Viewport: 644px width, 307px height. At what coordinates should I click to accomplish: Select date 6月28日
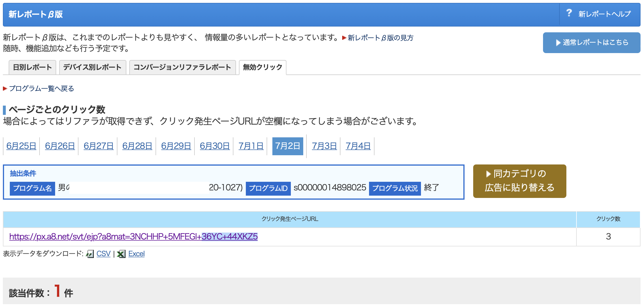pos(137,146)
